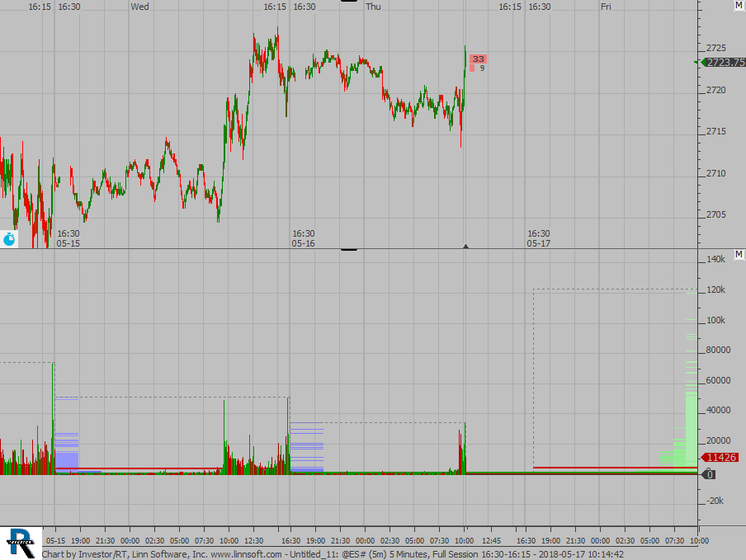746x560 pixels.
Task: Open the blue stopwatch timer icon
Action: point(9,239)
